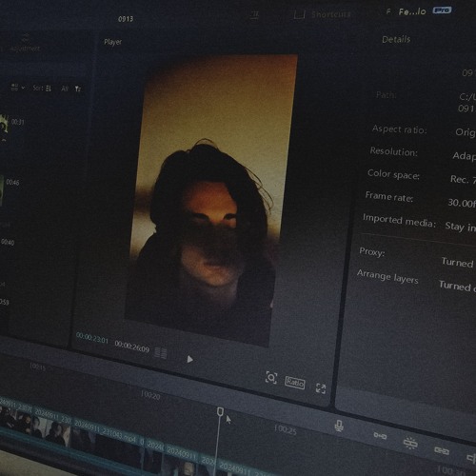Image resolution: width=476 pixels, height=476 pixels.
Task: Enter fullscreen preview mode
Action: click(x=321, y=388)
